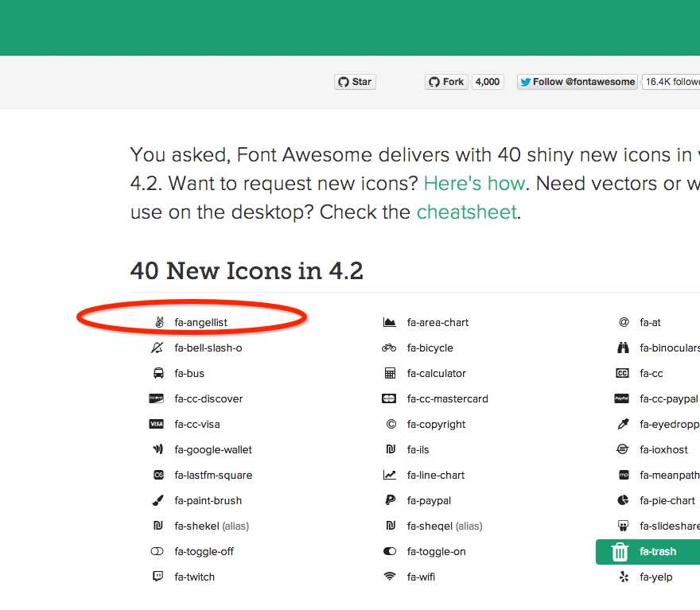Click the fa-bell-slash-o icon

(x=157, y=348)
